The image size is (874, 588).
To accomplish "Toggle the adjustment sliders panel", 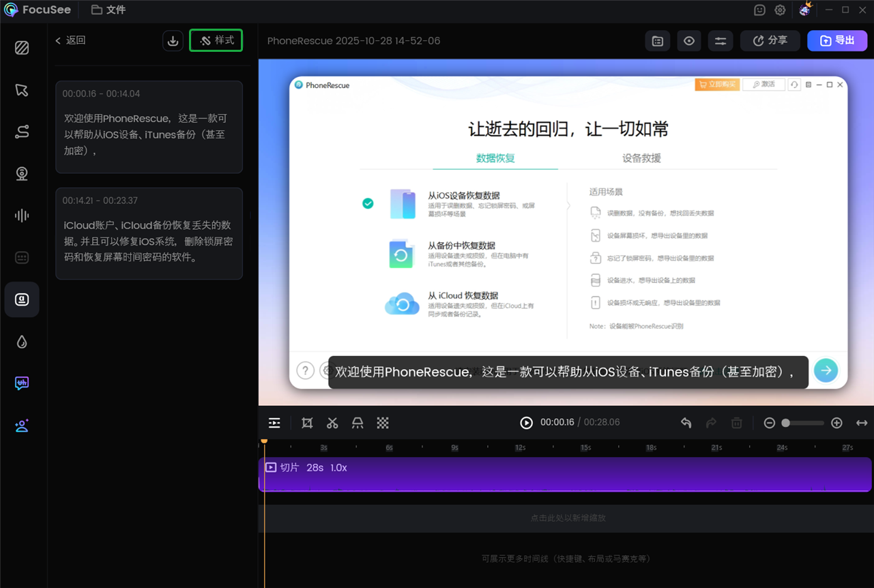I will pos(720,40).
